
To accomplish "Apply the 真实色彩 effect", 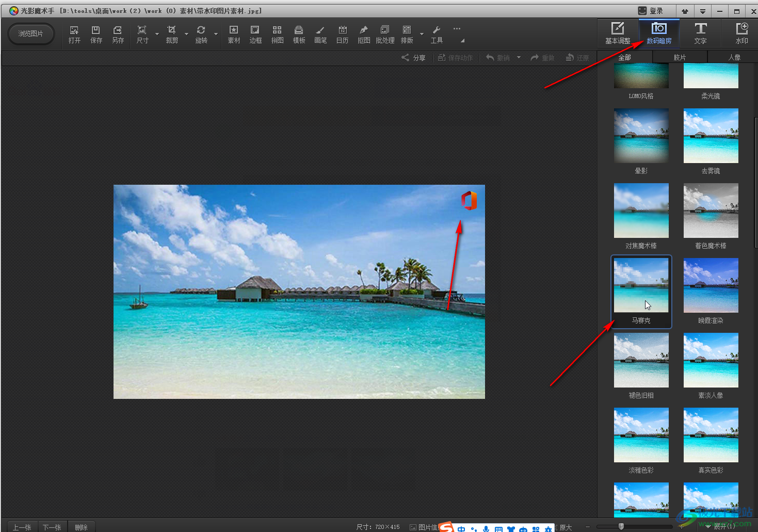I will coord(711,435).
